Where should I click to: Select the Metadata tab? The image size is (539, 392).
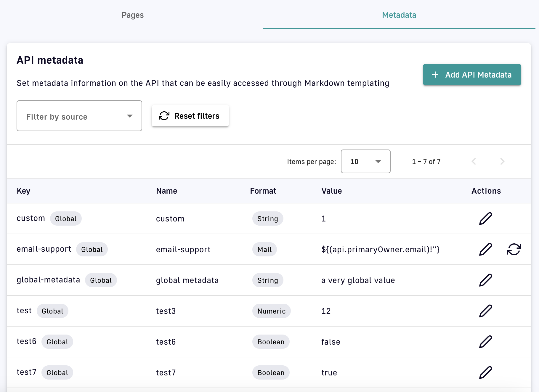pyautogui.click(x=399, y=15)
